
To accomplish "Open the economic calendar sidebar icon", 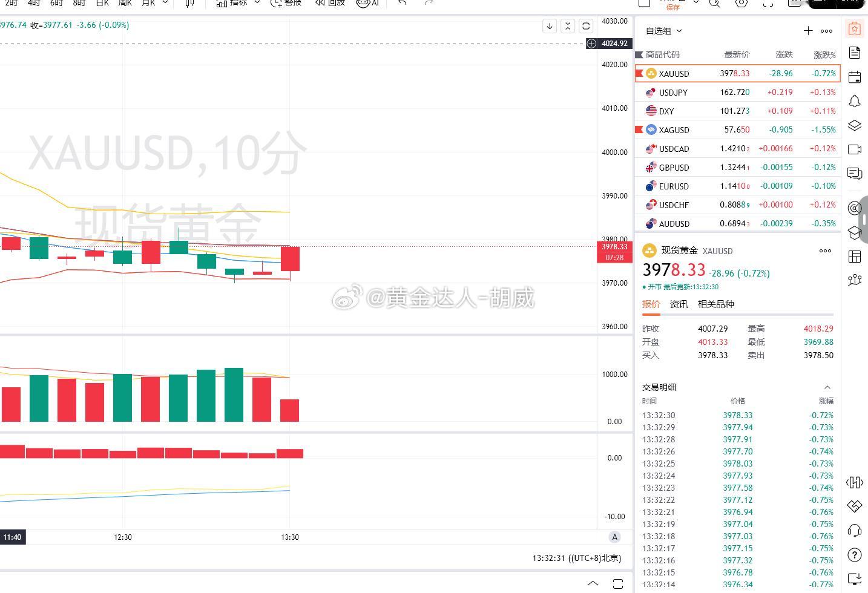I will pyautogui.click(x=855, y=77).
